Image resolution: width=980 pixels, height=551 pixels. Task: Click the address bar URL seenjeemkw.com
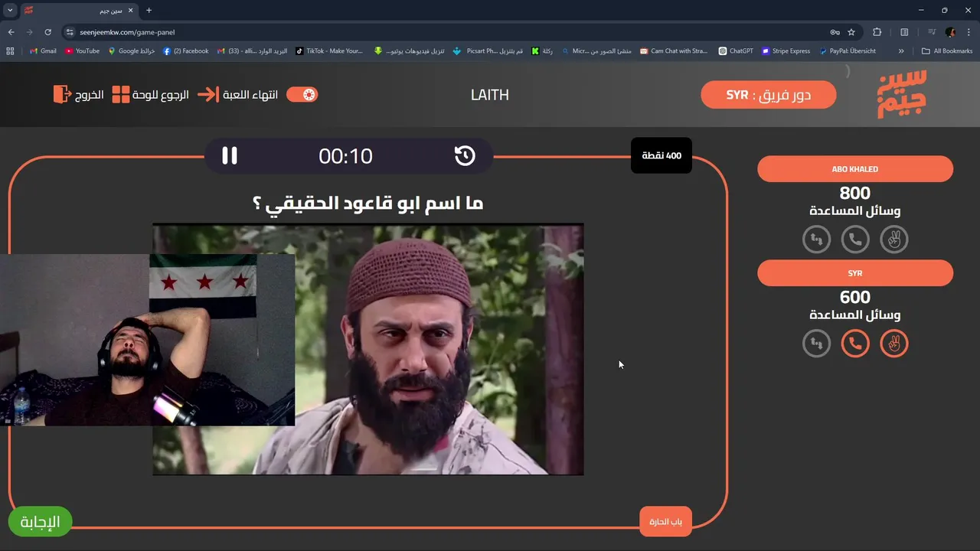(127, 32)
